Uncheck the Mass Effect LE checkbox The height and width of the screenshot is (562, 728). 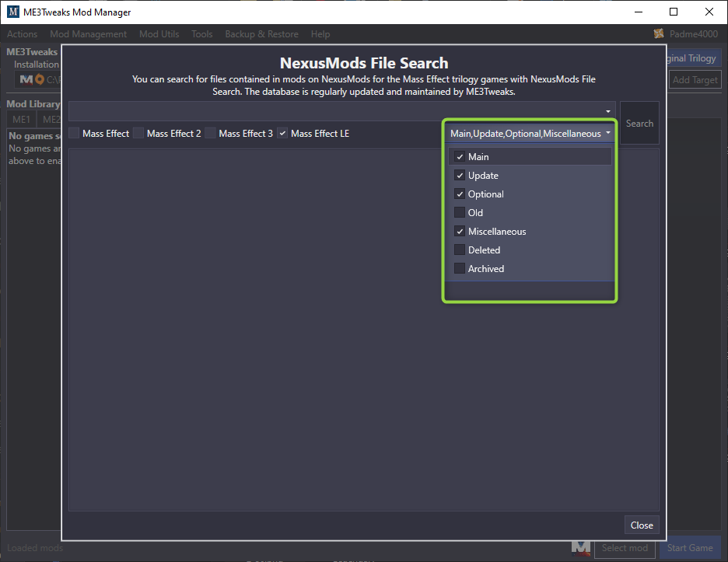point(282,133)
